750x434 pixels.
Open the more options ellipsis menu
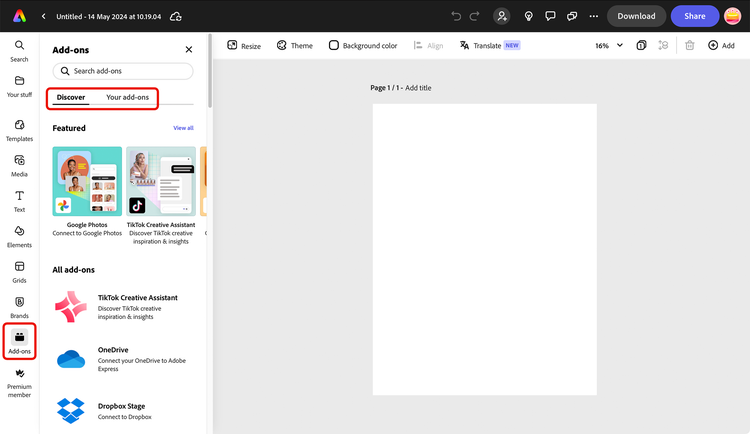(x=594, y=16)
